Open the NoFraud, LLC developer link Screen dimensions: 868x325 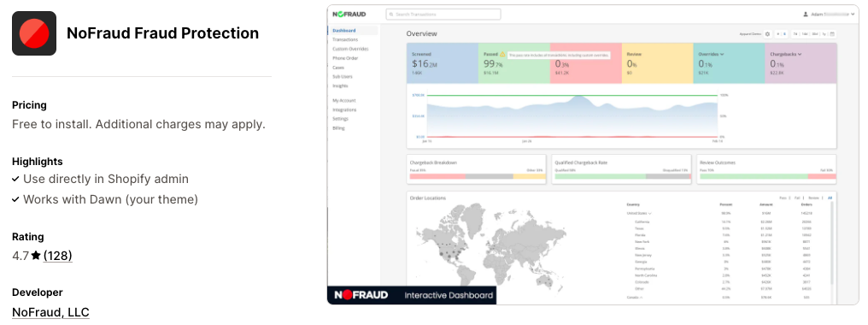pos(50,312)
